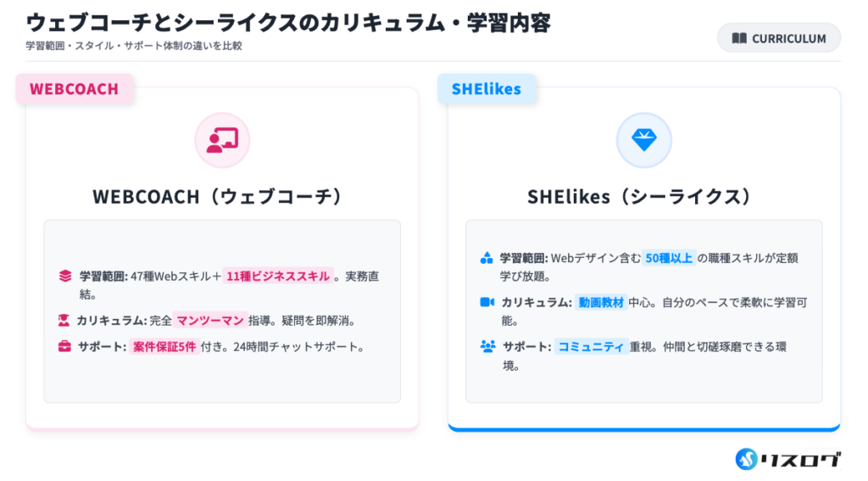
Task: Click the リスログ logo icon
Action: pos(746,459)
